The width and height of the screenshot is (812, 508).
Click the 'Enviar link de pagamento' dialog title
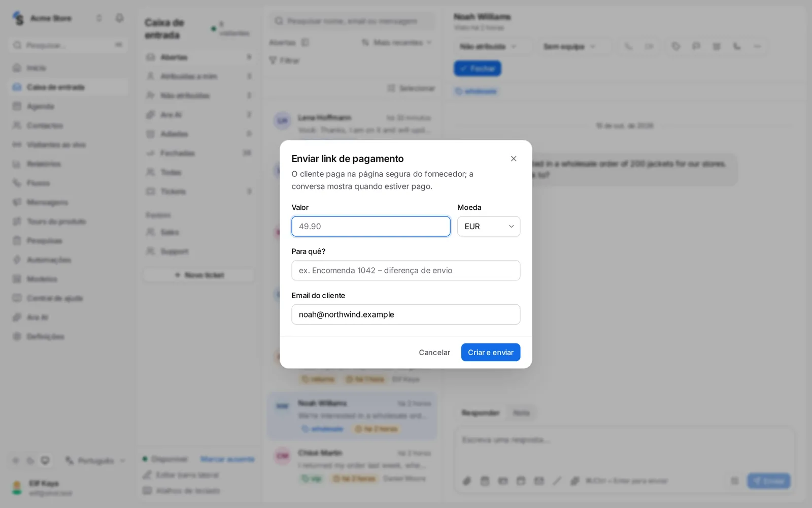348,158
